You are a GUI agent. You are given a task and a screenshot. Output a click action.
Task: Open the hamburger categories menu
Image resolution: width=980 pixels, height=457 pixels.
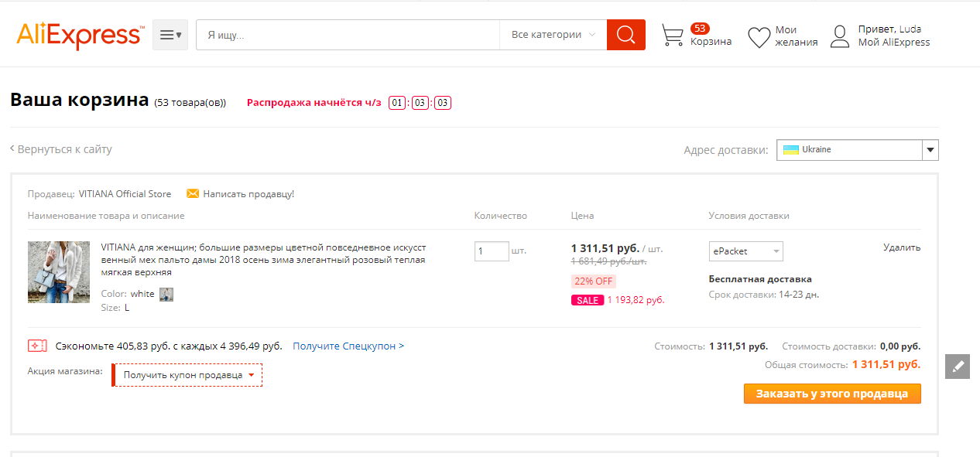(x=170, y=35)
